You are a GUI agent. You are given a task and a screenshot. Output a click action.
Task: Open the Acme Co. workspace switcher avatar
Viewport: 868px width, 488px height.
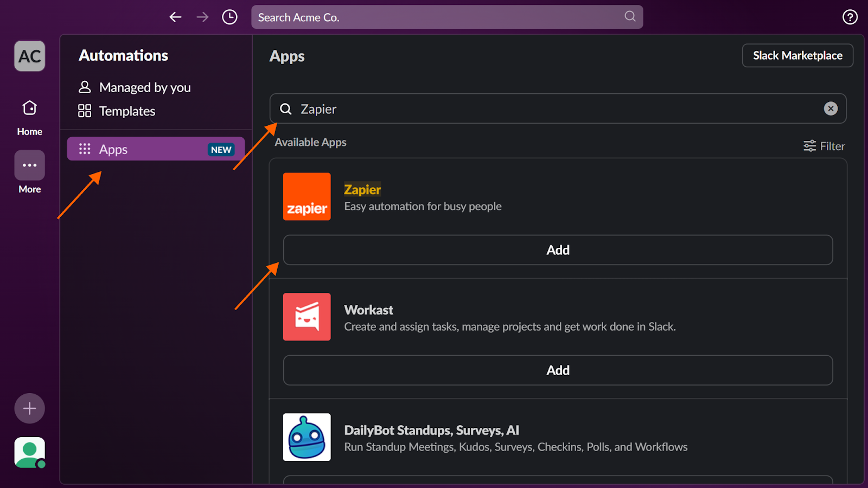tap(30, 56)
